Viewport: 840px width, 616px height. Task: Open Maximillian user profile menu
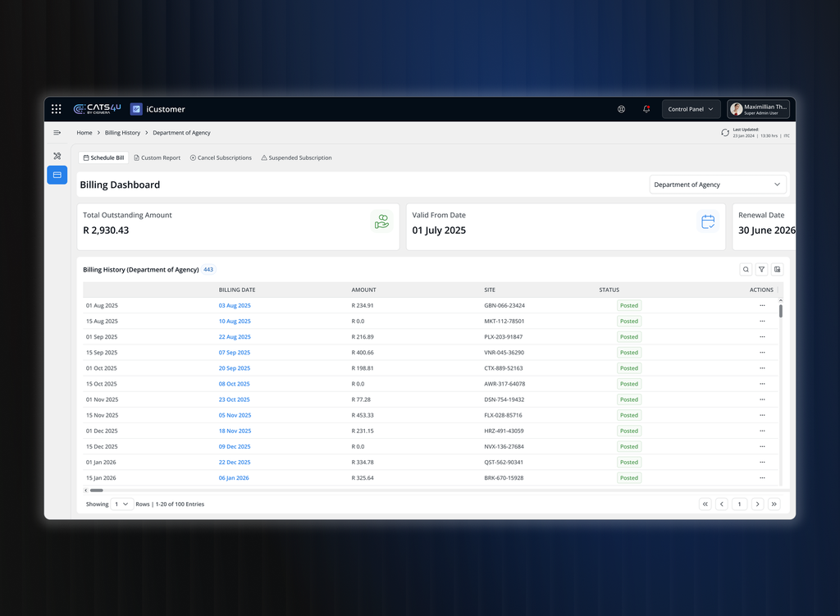tap(758, 109)
